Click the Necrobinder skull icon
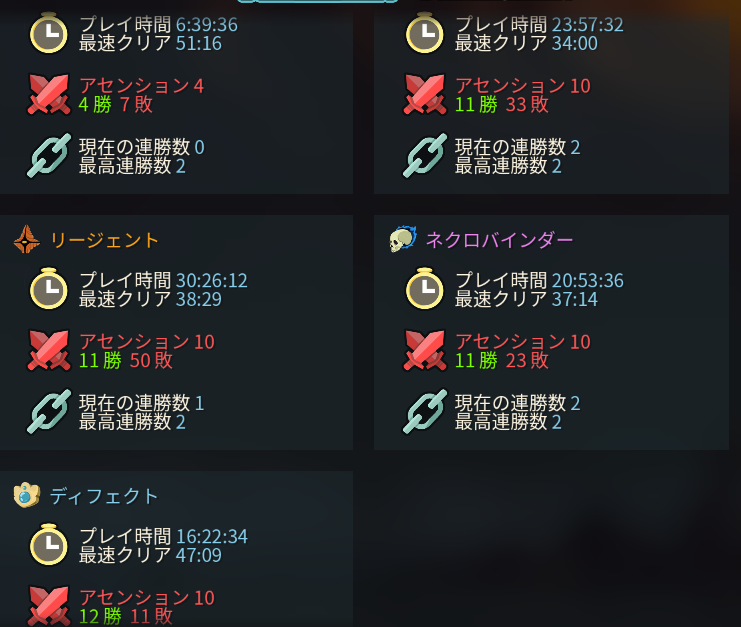This screenshot has width=741, height=627. point(403,239)
